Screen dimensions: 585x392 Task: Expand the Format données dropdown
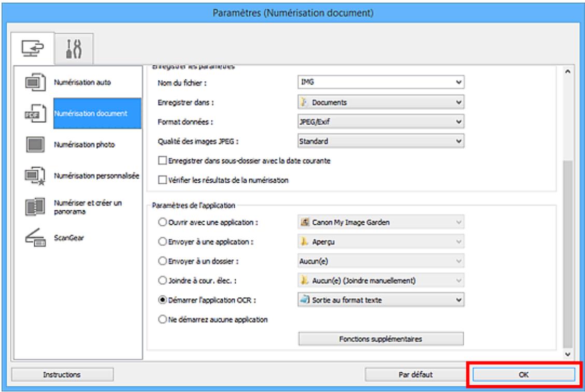click(381, 121)
